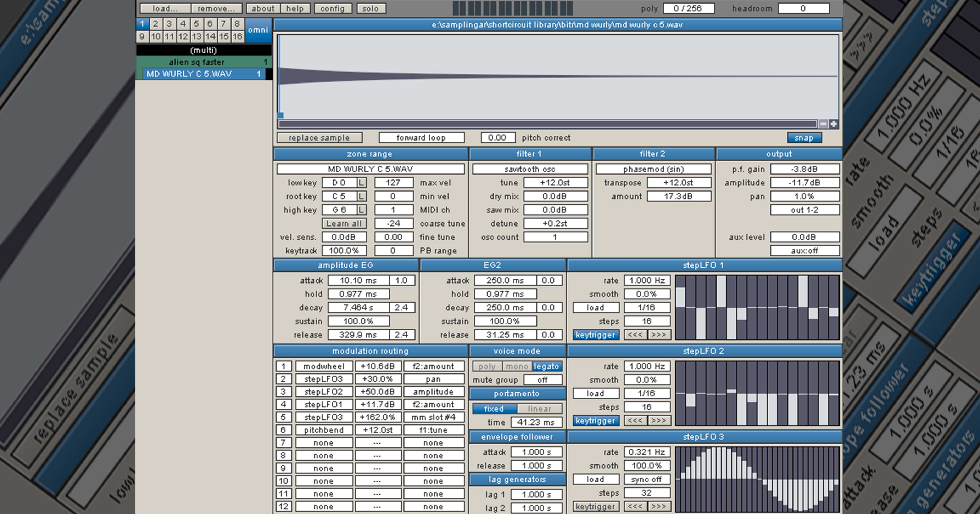The image size is (980, 514).
Task: Click the stepLFO 1 step bar editor
Action: (757, 308)
